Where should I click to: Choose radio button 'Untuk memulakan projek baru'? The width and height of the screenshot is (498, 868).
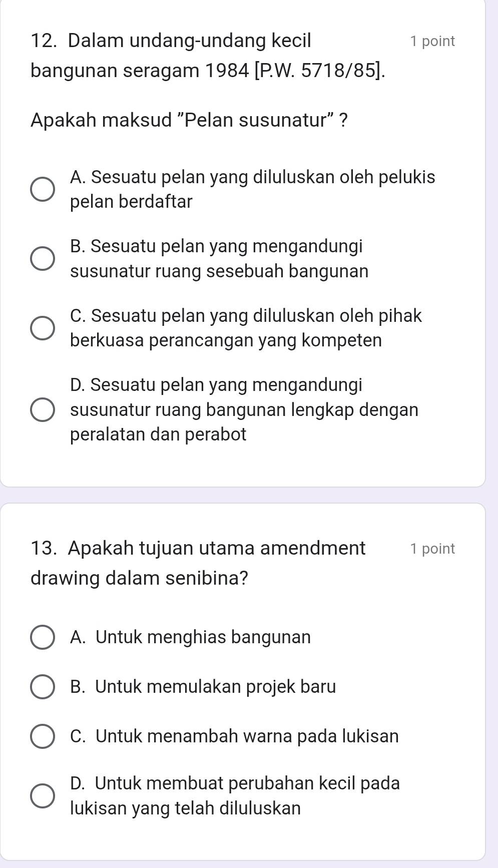pos(43,687)
